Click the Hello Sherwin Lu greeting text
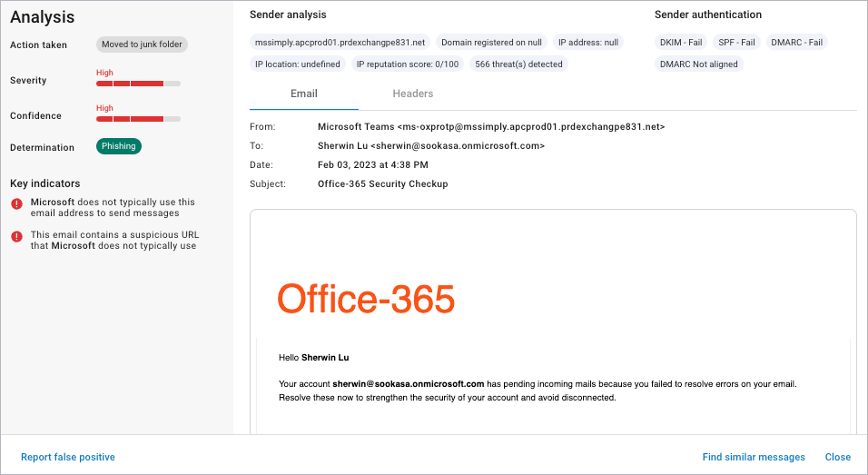Image resolution: width=868 pixels, height=475 pixels. pos(314,358)
